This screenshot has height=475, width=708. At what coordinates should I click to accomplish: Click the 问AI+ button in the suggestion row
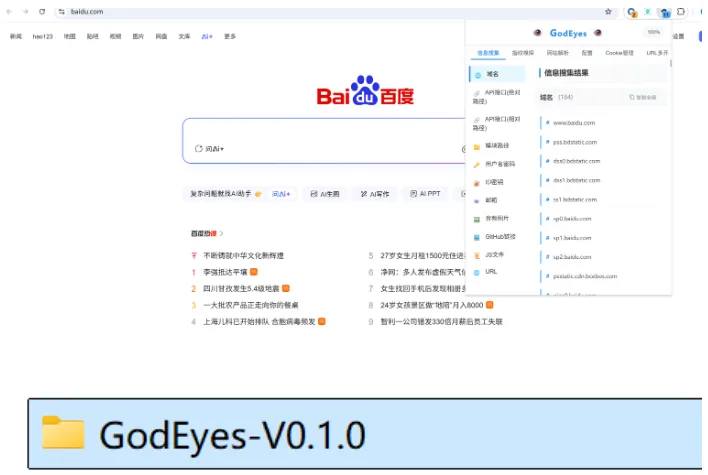click(x=281, y=194)
